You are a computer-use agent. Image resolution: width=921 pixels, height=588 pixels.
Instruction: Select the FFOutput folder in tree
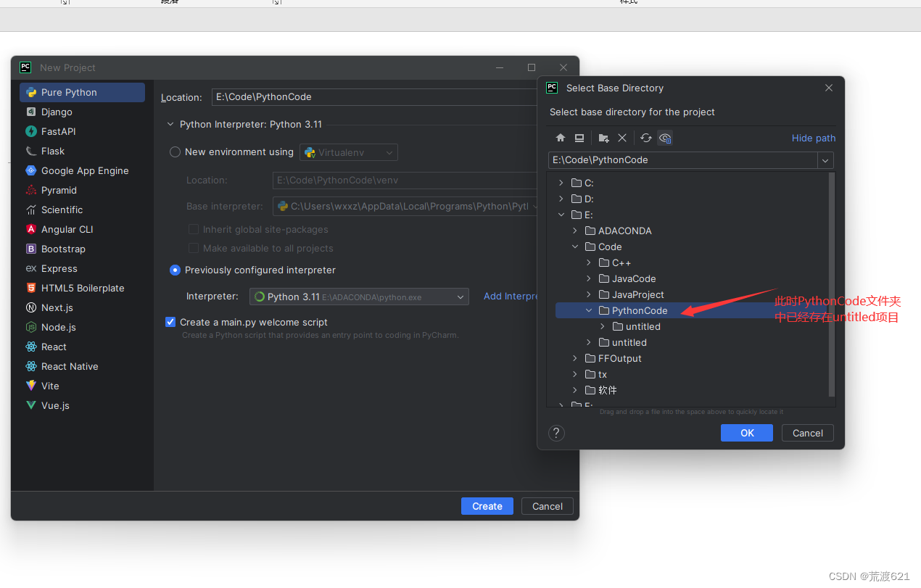coord(613,358)
